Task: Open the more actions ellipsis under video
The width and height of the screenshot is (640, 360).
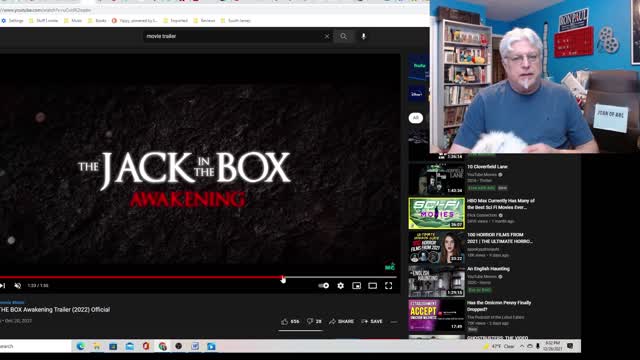Action: (394, 322)
